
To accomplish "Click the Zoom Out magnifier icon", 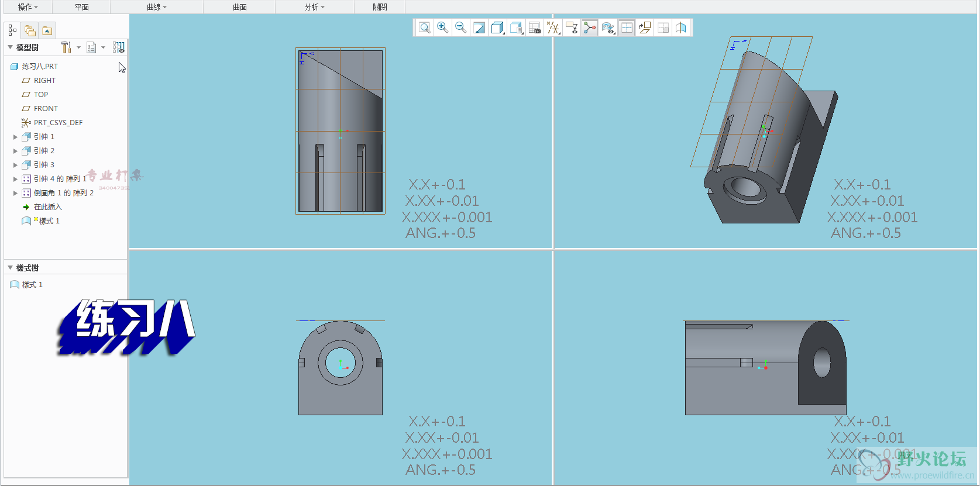I will point(461,27).
